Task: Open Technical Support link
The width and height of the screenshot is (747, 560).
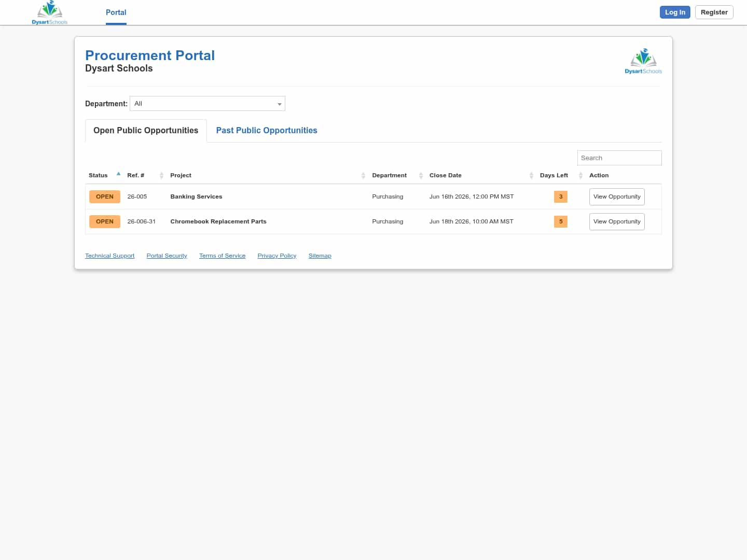Action: click(x=110, y=256)
